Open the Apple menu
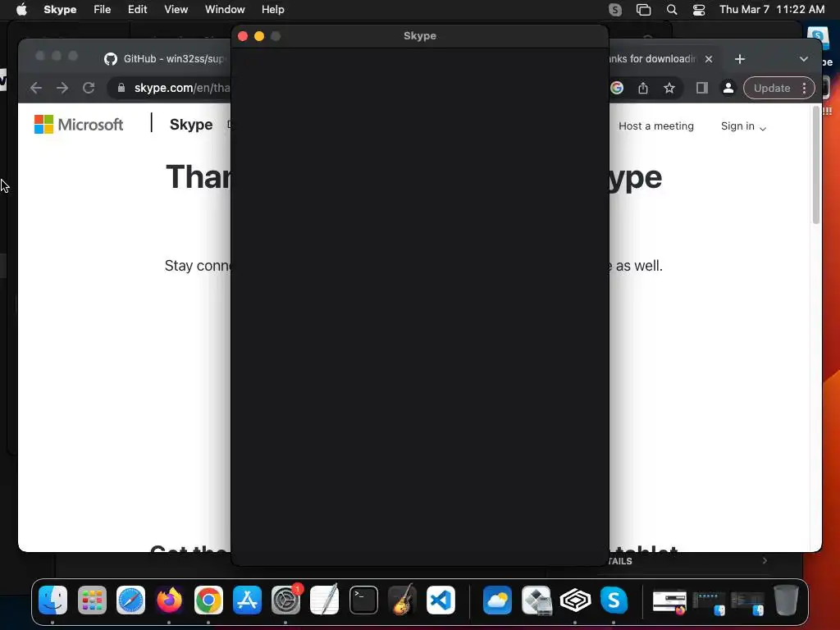The height and width of the screenshot is (630, 840). coord(21,9)
